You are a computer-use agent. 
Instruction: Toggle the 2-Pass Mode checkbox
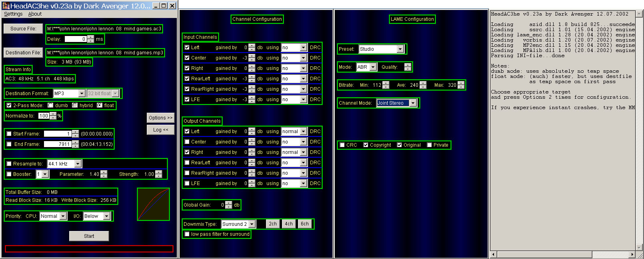9,106
